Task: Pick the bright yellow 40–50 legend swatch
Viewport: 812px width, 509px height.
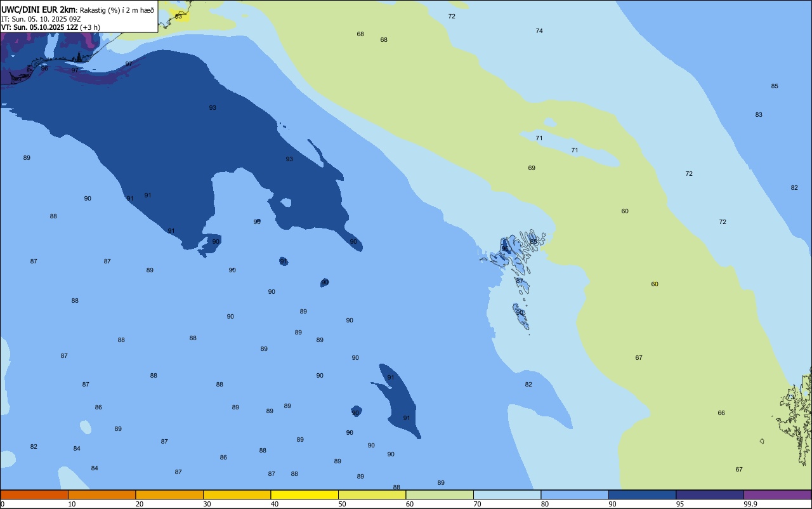Action: pos(304,494)
